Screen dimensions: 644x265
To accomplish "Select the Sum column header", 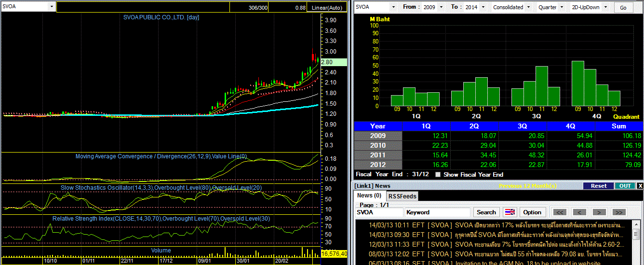I will pyautogui.click(x=619, y=126).
